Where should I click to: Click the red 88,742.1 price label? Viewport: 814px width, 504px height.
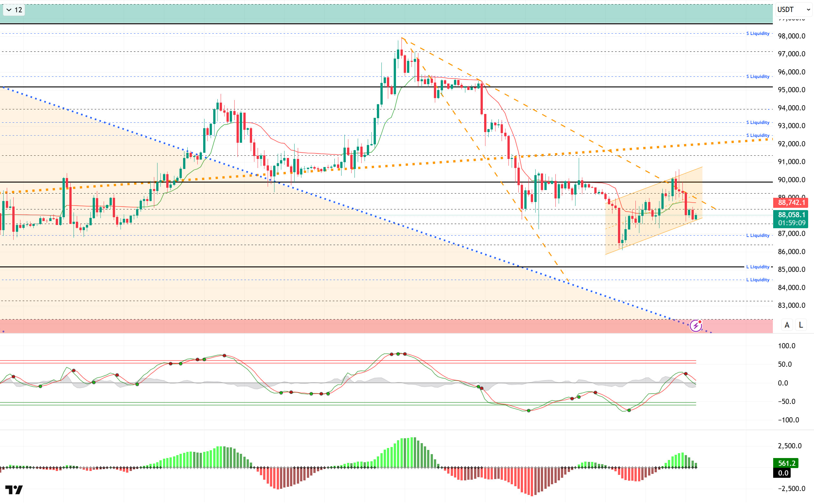tap(791, 203)
